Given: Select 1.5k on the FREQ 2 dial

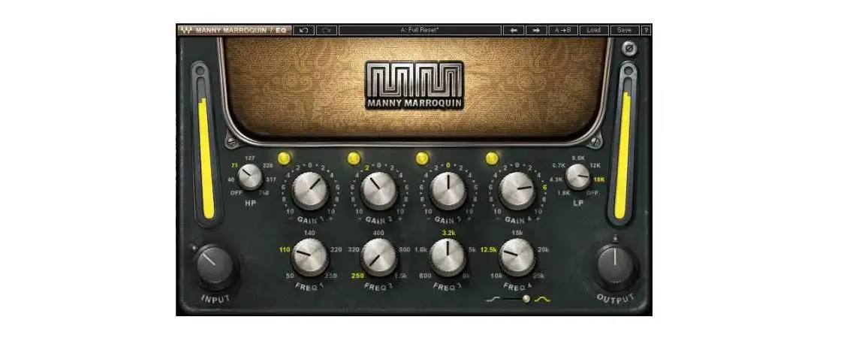Looking at the screenshot, I should (401, 276).
